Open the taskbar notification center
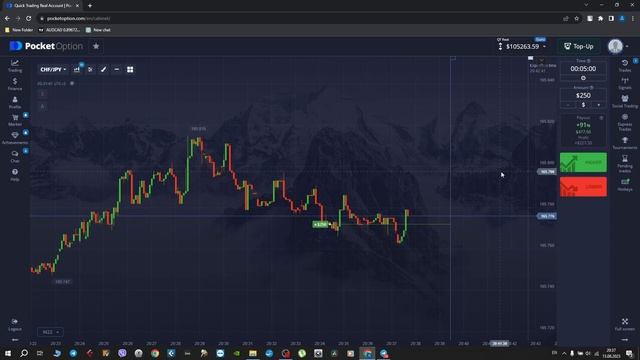Viewport: 640px width, 360px height. click(x=629, y=353)
